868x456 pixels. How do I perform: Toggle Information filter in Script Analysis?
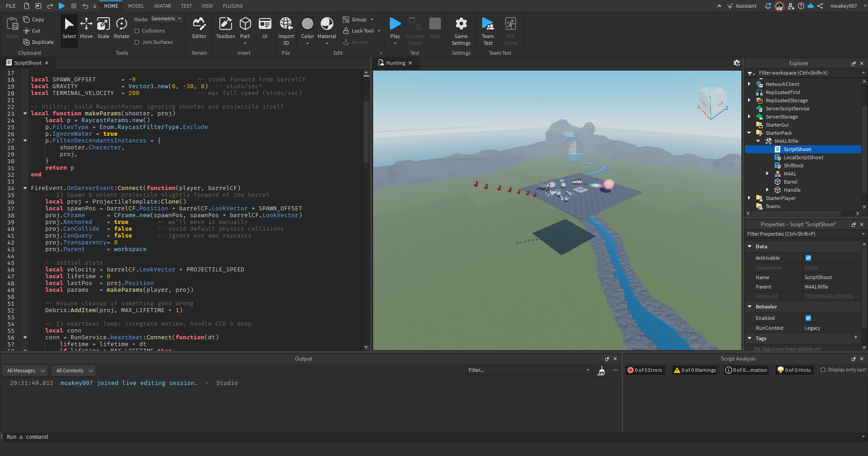[746, 370]
